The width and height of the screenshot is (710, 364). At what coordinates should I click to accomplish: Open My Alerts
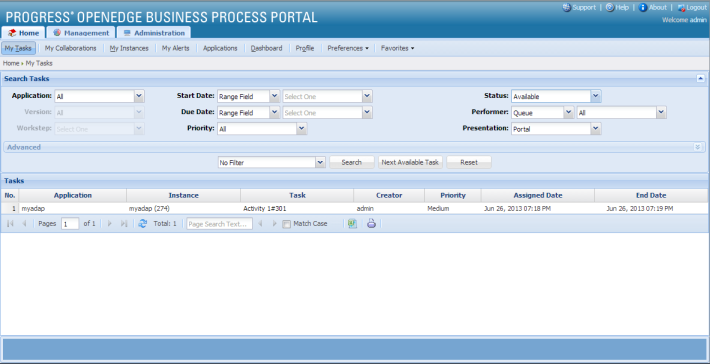tap(176, 48)
